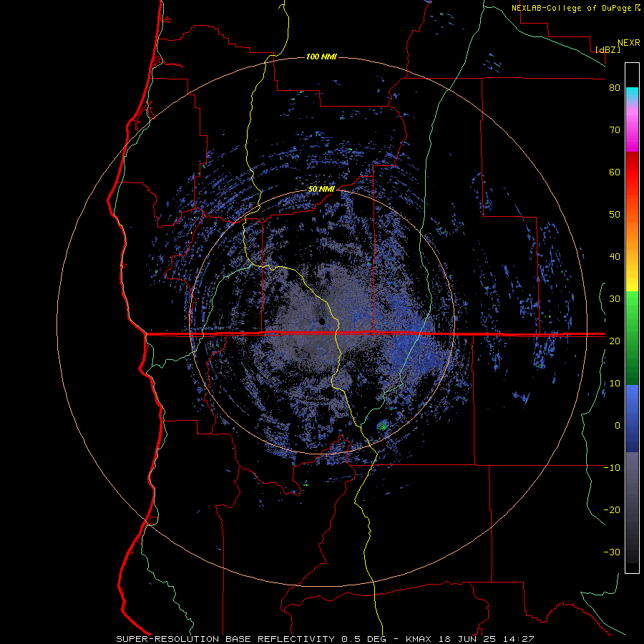Click the green echo cluster southeast of radar
The width and height of the screenshot is (644, 644).
pos(383,426)
